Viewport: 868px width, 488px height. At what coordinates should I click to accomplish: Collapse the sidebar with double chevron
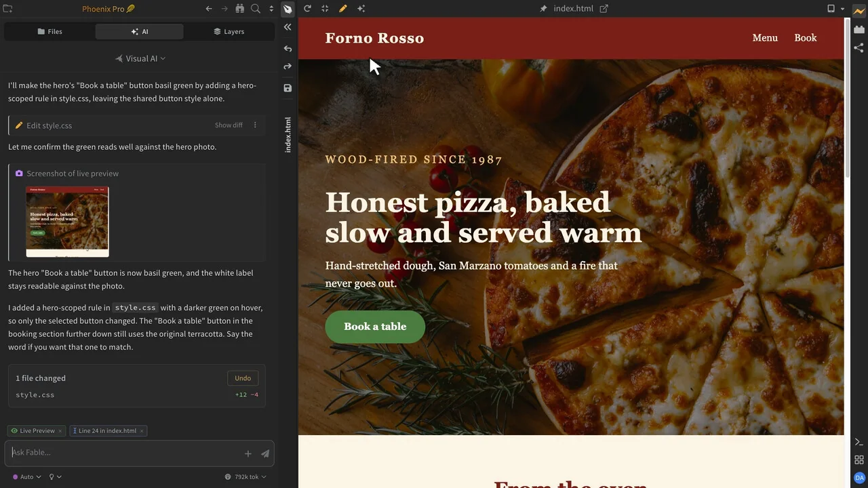[288, 27]
